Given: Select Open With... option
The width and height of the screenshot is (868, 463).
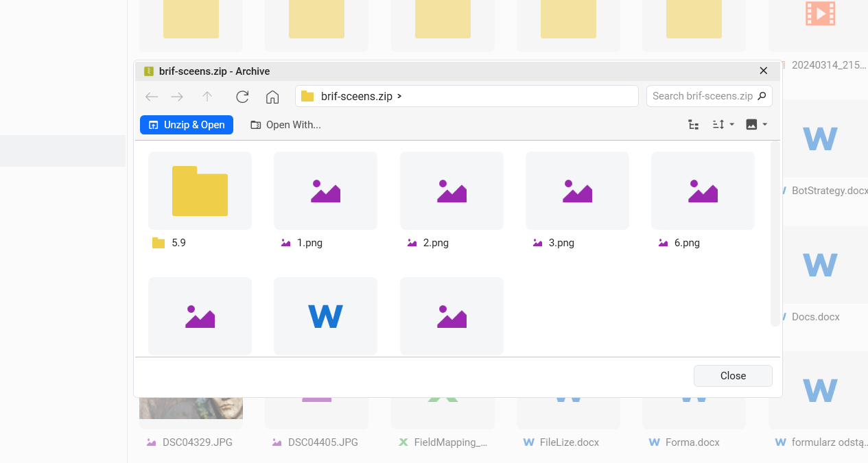Looking at the screenshot, I should pyautogui.click(x=285, y=125).
